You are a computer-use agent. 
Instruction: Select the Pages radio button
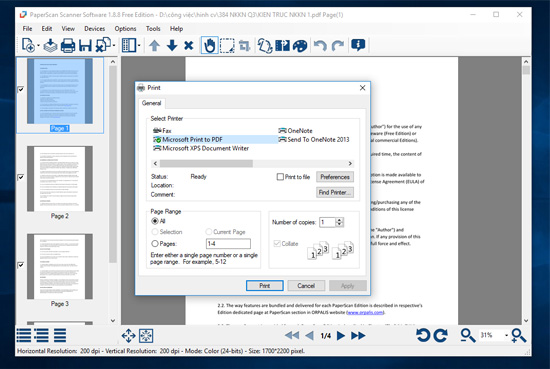coord(155,243)
